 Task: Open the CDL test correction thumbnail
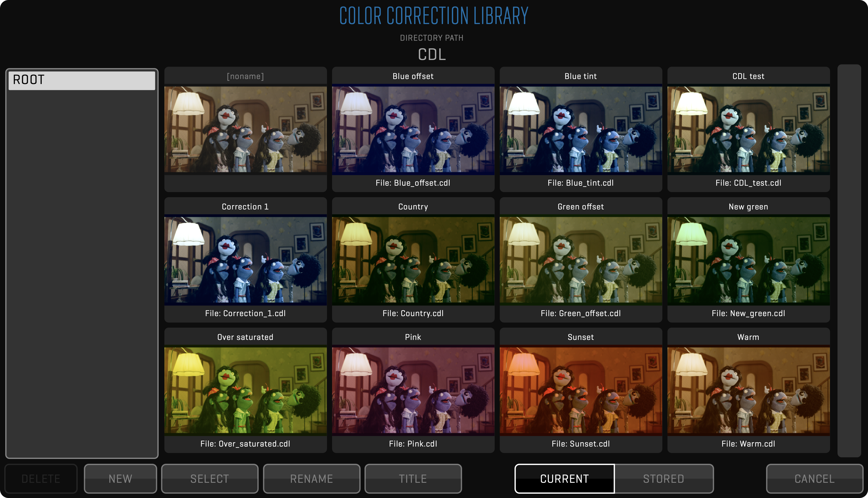(x=748, y=129)
